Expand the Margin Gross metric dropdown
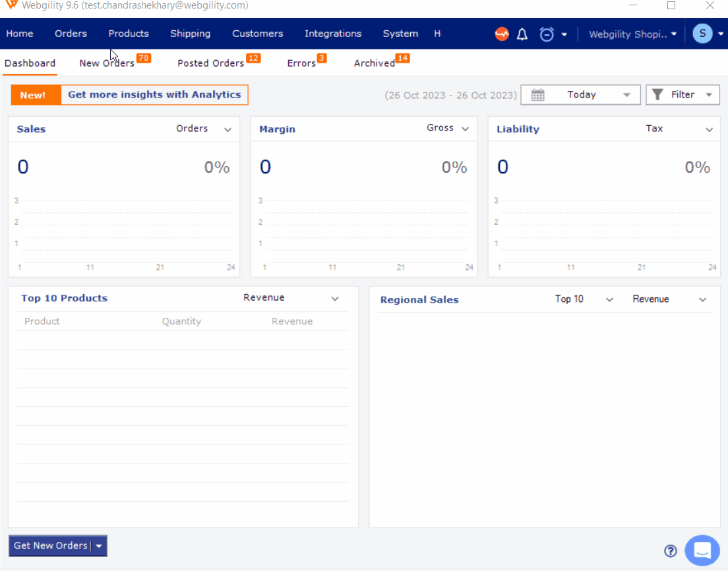728x571 pixels. point(465,129)
